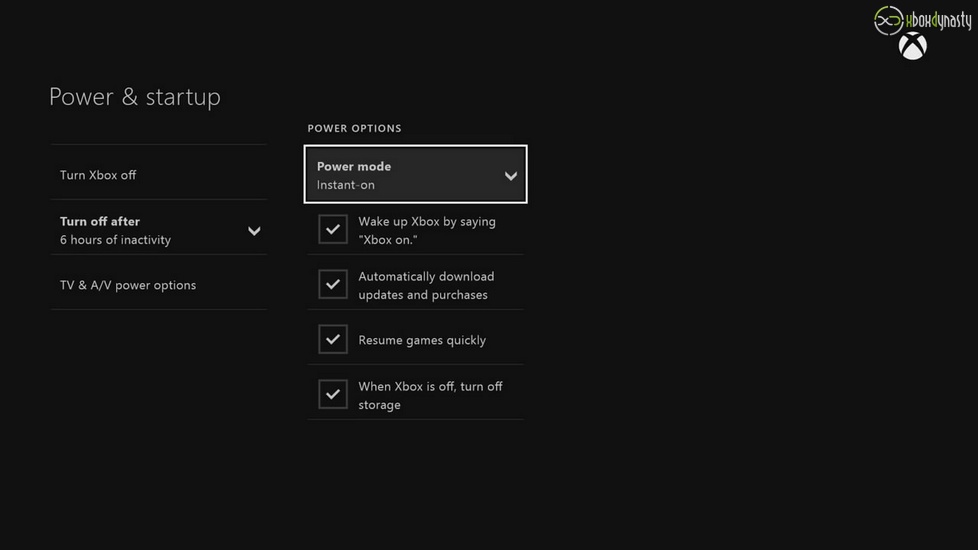Screen dimensions: 978x550
Task: Click the xboxdynasty watermark text
Action: 938,20
